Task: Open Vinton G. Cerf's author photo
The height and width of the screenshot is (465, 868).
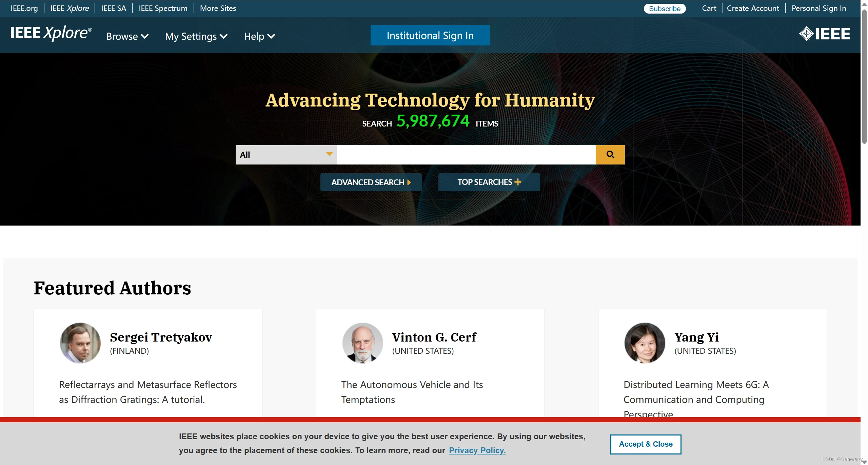Action: [363, 343]
